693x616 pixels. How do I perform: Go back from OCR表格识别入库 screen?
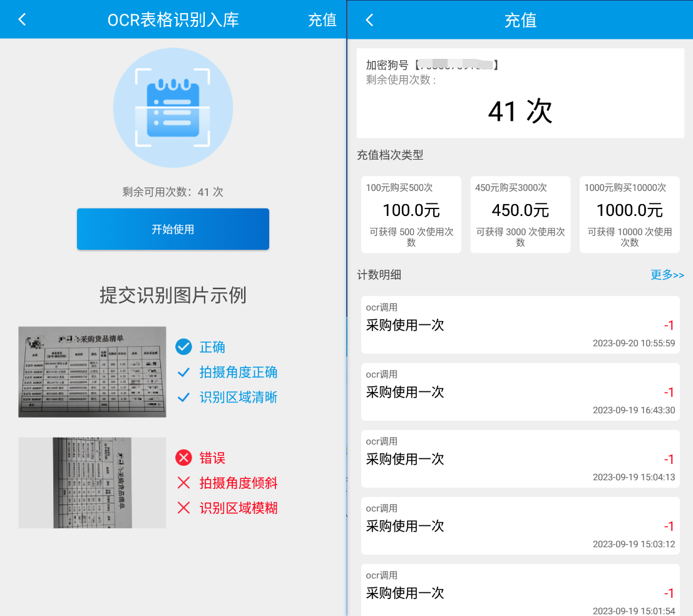[22, 19]
